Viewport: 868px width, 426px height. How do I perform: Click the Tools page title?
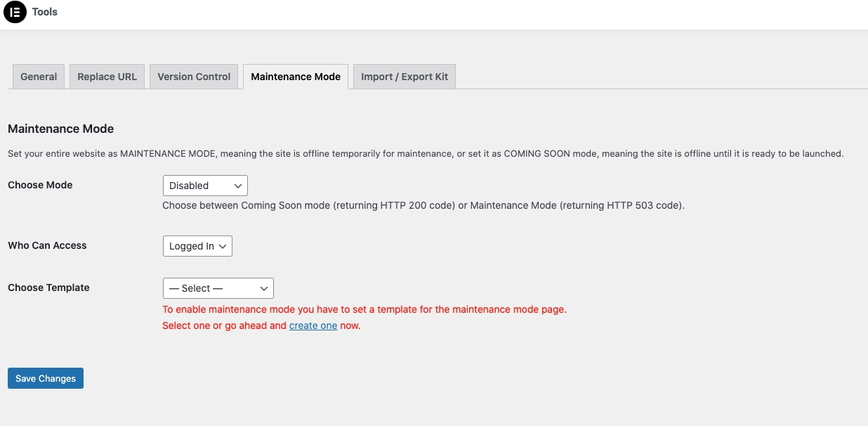(45, 12)
